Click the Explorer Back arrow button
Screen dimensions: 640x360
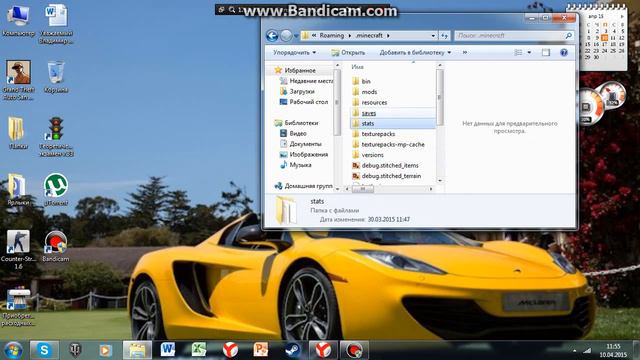tap(272, 36)
